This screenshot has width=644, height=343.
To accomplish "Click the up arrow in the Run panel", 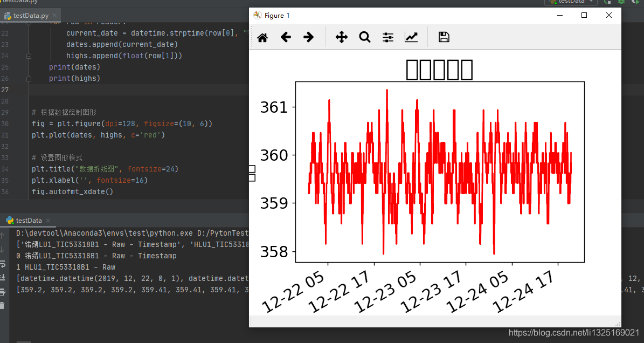I will 3,236.
